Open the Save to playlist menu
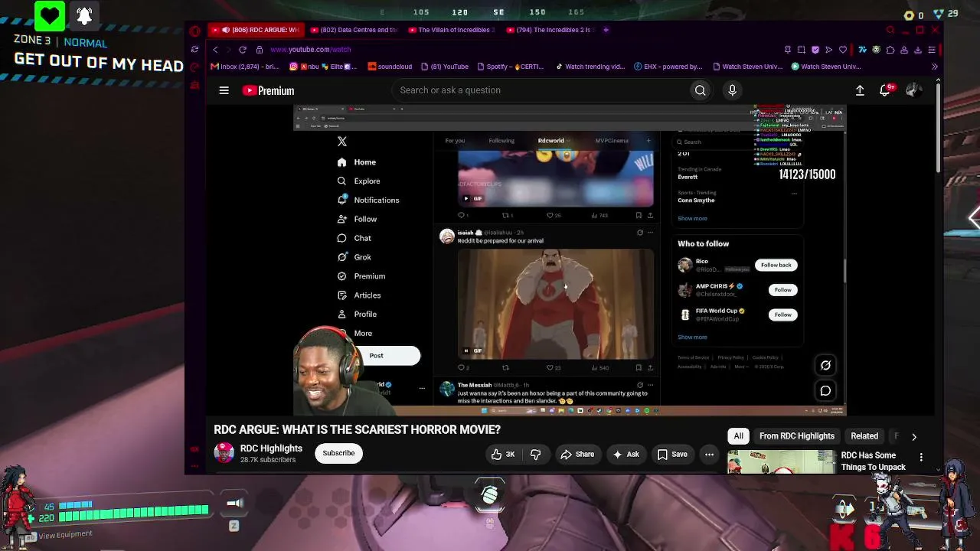The height and width of the screenshot is (551, 980). [x=671, y=455]
